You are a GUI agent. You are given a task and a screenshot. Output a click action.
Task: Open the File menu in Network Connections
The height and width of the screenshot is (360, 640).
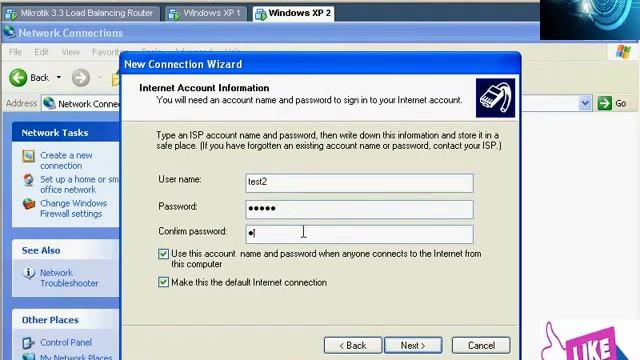[x=15, y=52]
